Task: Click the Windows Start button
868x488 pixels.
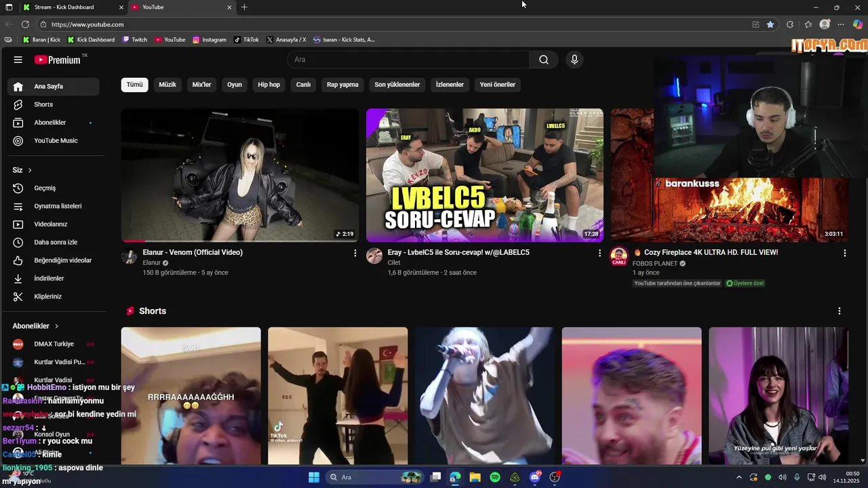Action: point(314,477)
